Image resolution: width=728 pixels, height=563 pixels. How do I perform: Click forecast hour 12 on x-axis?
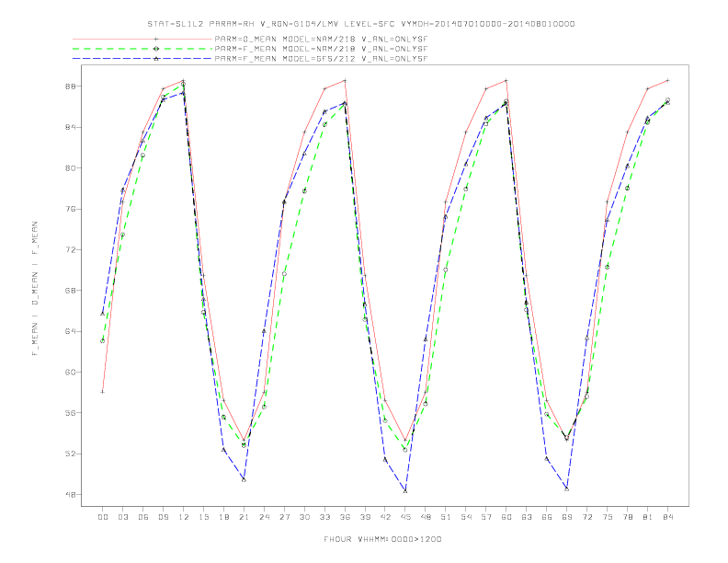click(184, 517)
